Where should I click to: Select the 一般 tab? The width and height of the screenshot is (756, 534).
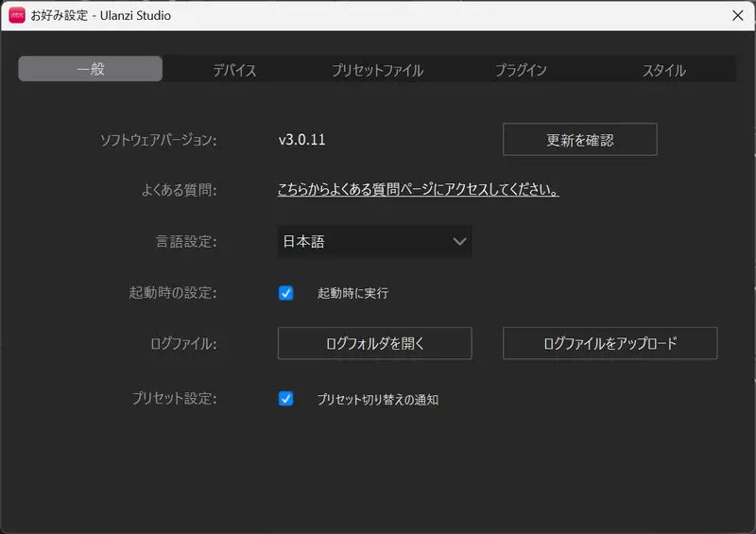(x=91, y=70)
